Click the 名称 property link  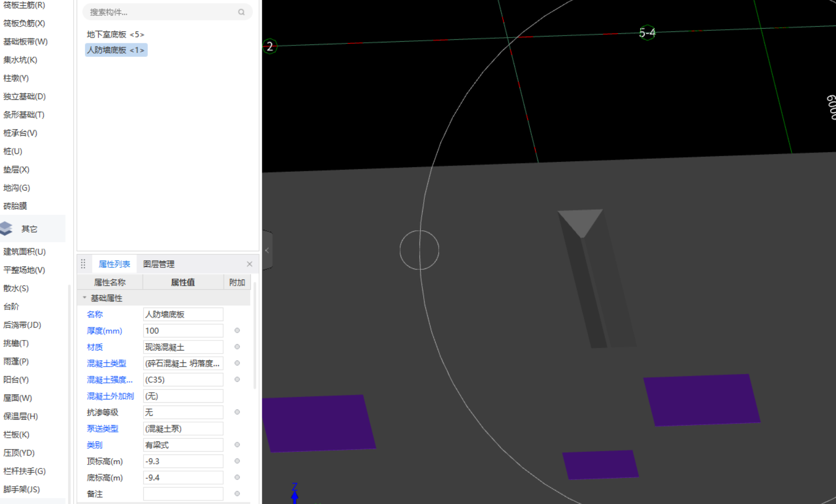pos(95,314)
